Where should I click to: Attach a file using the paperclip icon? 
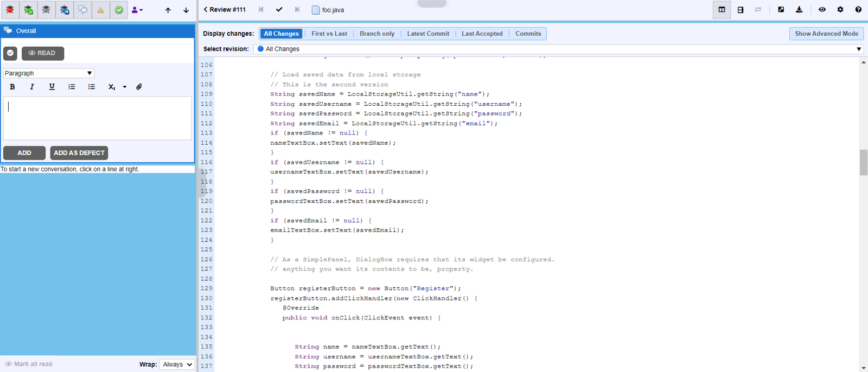point(139,87)
